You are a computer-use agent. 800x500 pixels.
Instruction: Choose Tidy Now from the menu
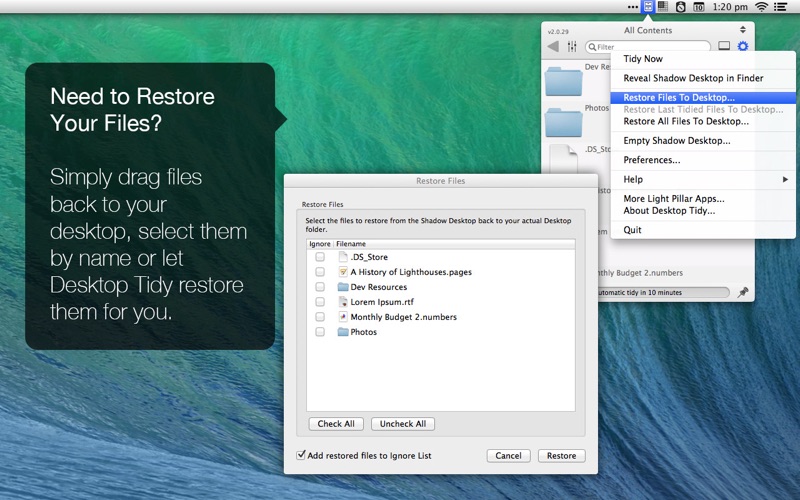pyautogui.click(x=703, y=59)
